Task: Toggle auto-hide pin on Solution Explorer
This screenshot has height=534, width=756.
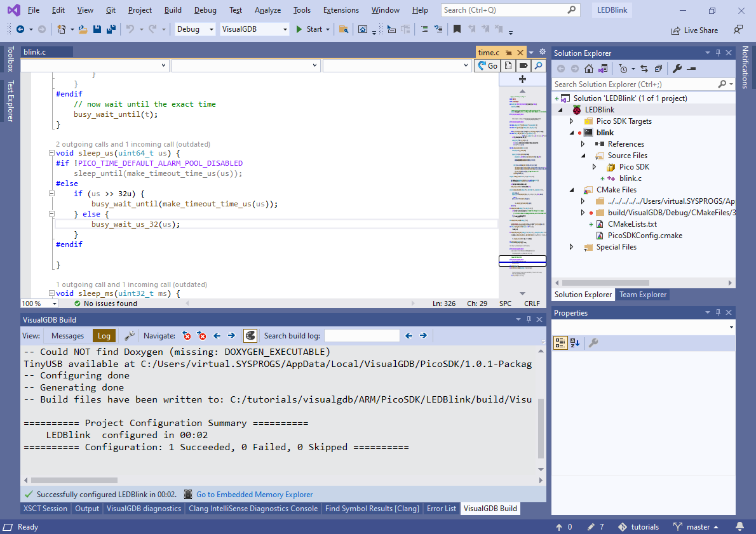Action: (x=718, y=53)
